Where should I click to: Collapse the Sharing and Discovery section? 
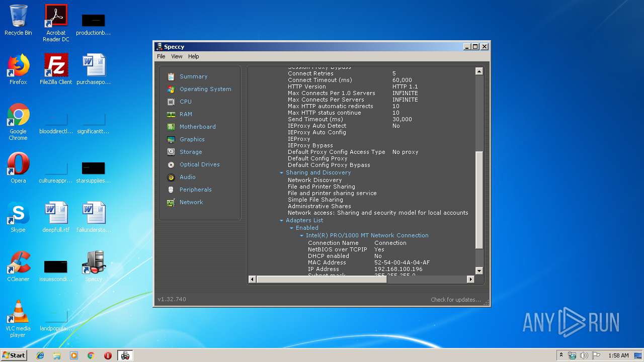[x=282, y=173]
